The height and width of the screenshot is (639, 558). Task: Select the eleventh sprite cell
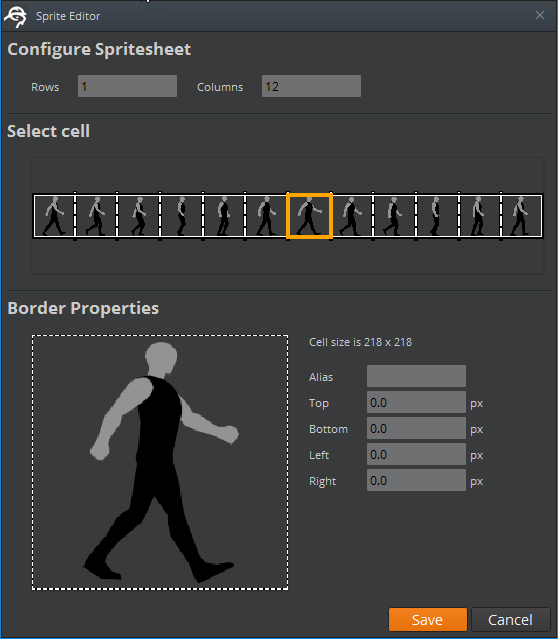pyautogui.click(x=479, y=216)
